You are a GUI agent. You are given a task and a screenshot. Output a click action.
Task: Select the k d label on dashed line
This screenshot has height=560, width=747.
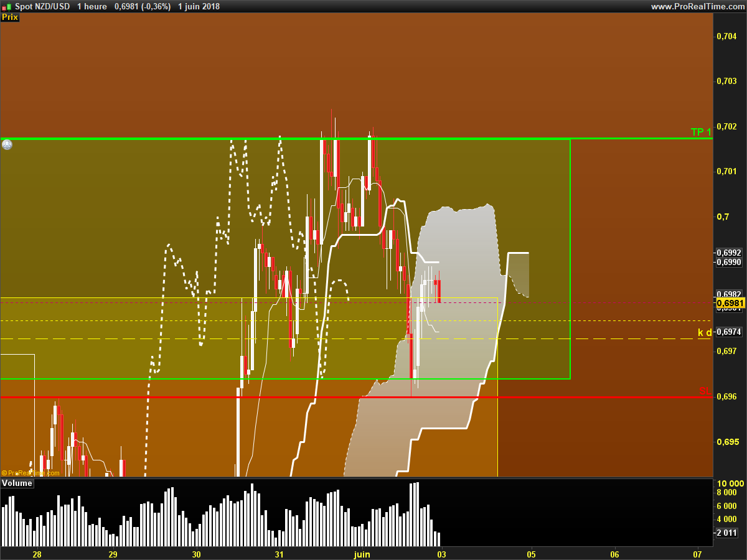pos(704,333)
